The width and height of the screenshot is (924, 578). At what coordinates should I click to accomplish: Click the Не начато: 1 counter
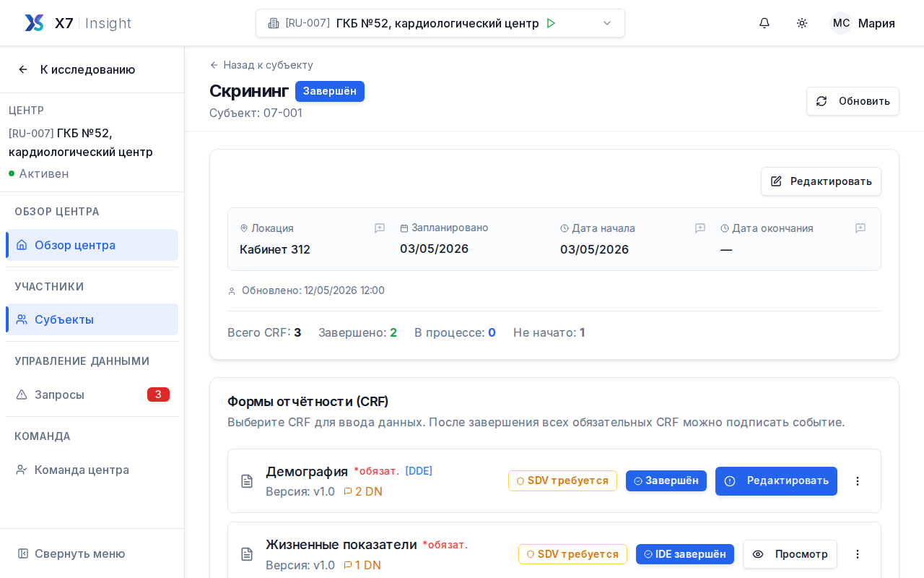pyautogui.click(x=549, y=332)
